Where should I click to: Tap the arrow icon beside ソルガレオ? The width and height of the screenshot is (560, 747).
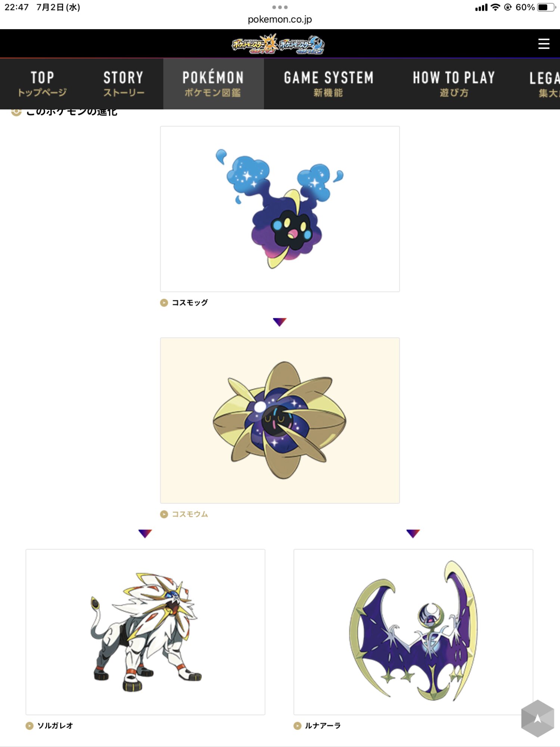point(29,726)
